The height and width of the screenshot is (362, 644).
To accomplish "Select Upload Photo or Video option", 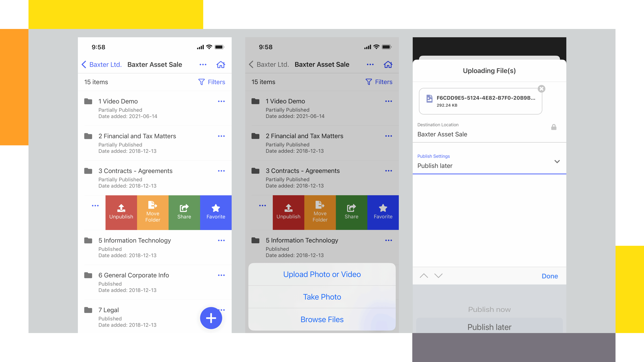I will click(x=322, y=274).
